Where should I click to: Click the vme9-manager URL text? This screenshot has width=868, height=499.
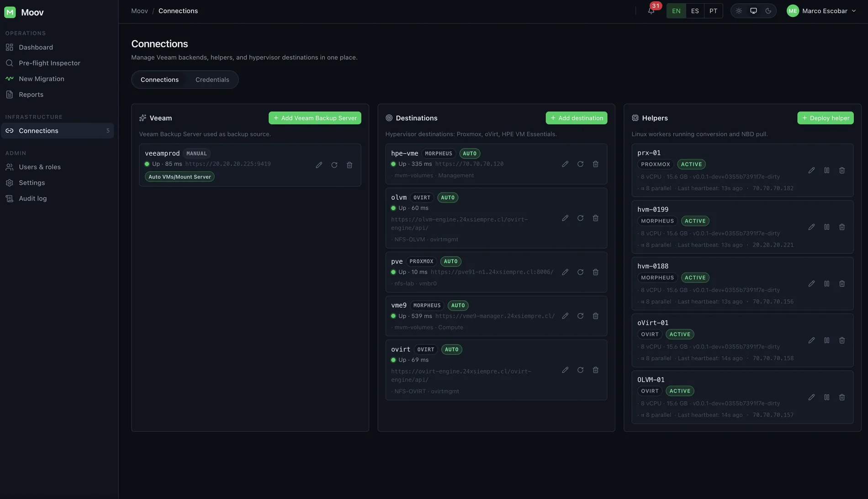(x=495, y=316)
